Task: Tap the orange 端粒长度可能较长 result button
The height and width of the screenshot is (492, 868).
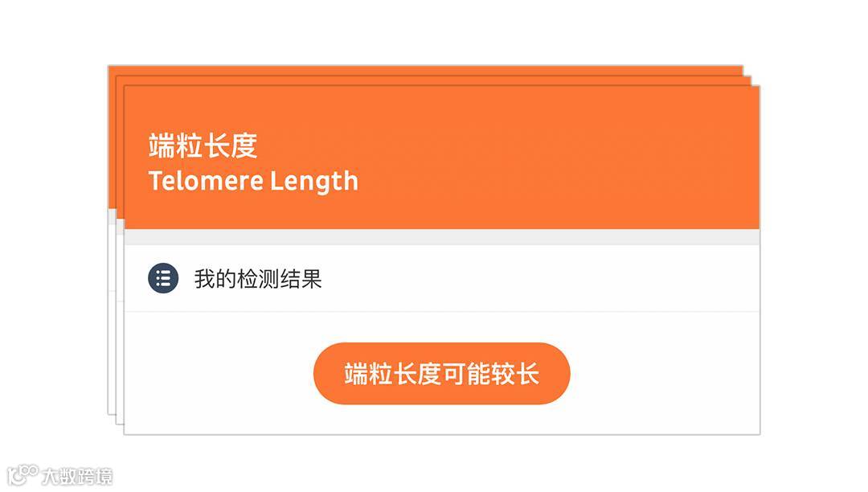Action: coord(441,374)
